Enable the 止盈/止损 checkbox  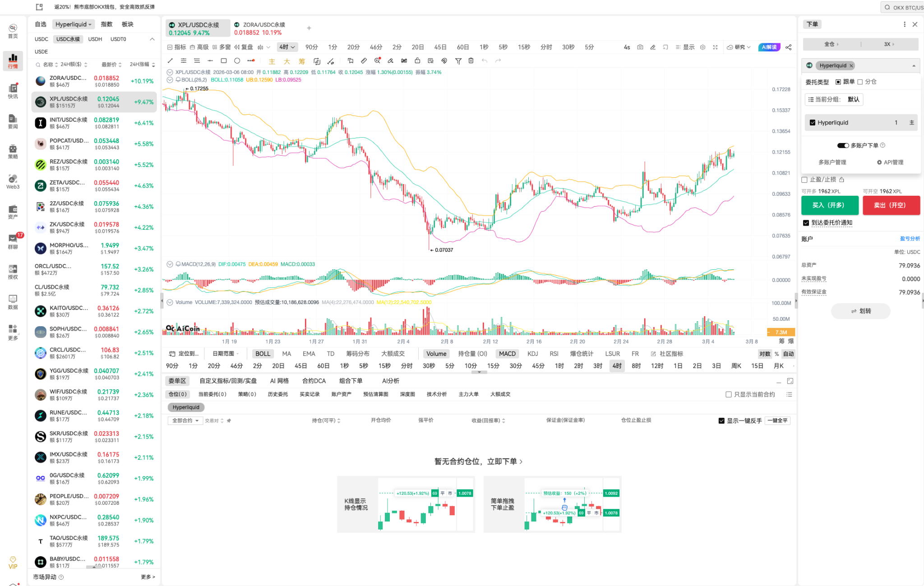pos(805,180)
